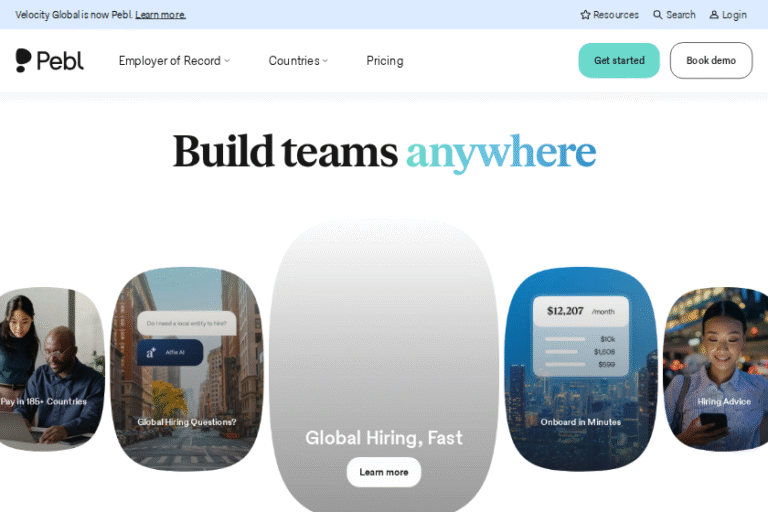Click the Resources star icon
This screenshot has width=768, height=512.
click(x=585, y=15)
